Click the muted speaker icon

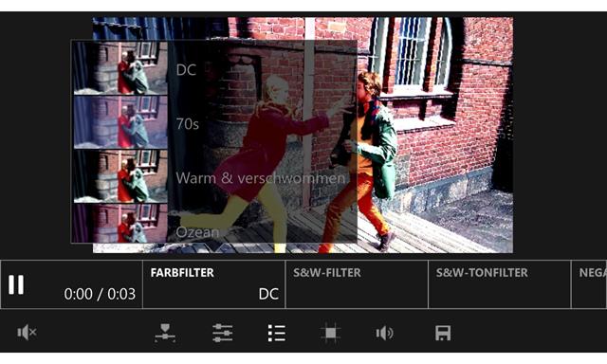pyautogui.click(x=27, y=333)
